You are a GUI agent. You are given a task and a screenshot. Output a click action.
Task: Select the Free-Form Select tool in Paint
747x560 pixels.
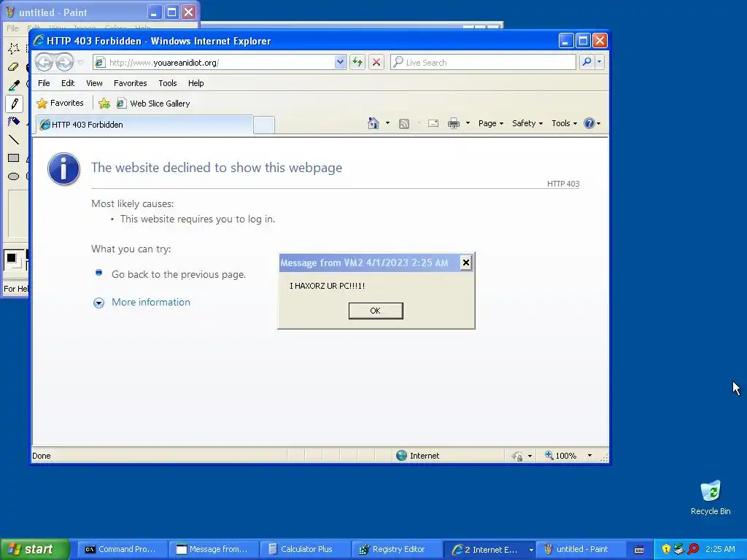click(14, 48)
